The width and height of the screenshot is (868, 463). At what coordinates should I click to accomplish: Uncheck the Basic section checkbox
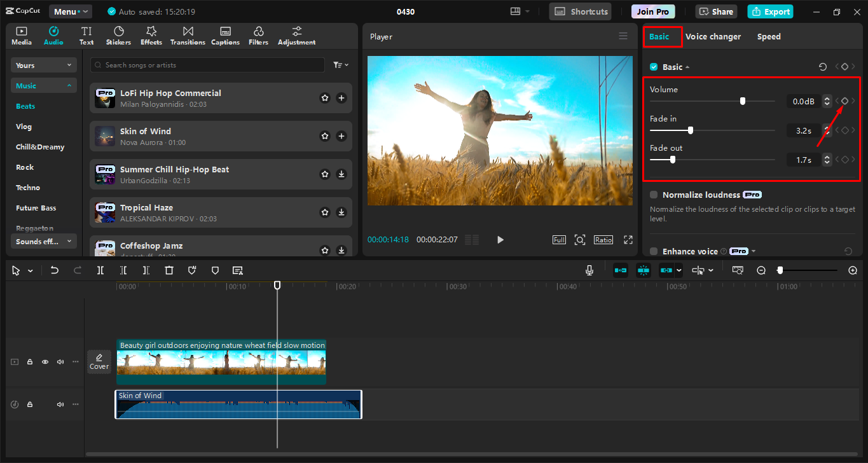pyautogui.click(x=654, y=67)
